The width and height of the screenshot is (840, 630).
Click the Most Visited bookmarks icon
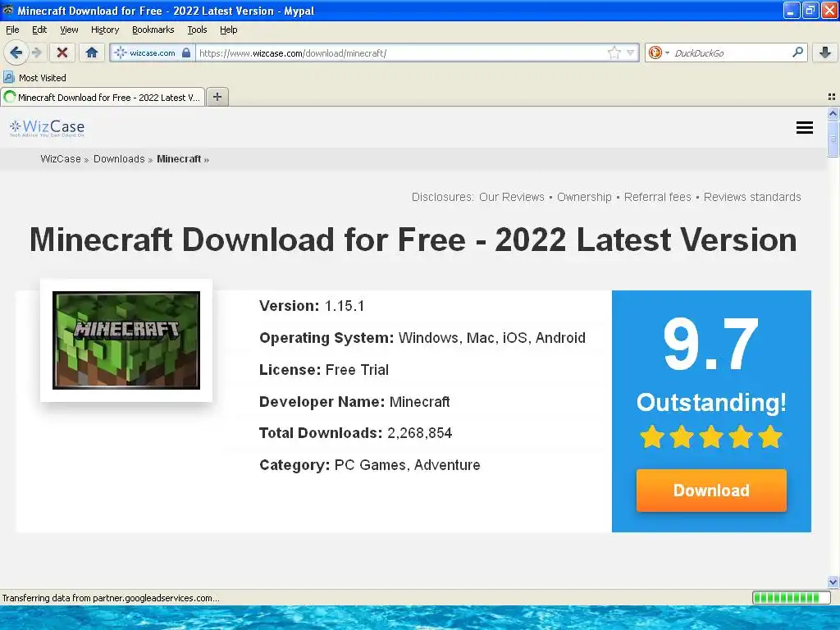click(x=8, y=78)
